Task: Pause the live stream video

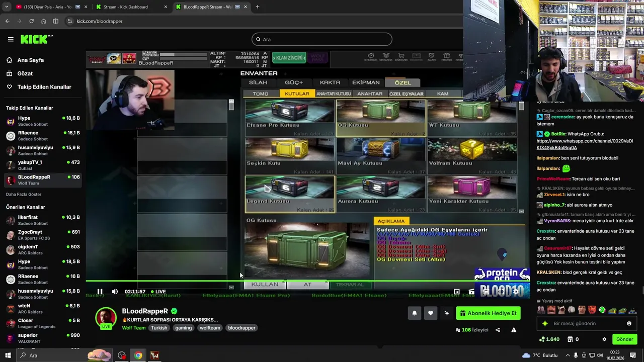Action: [100, 292]
